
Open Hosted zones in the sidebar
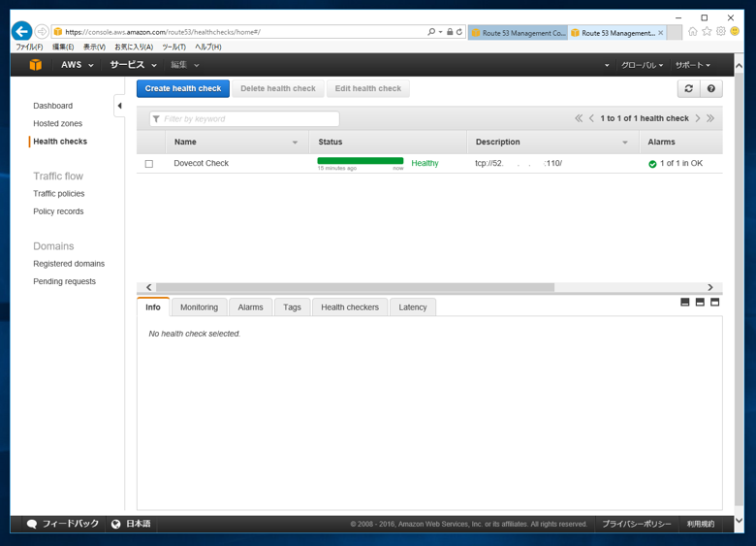(57, 123)
